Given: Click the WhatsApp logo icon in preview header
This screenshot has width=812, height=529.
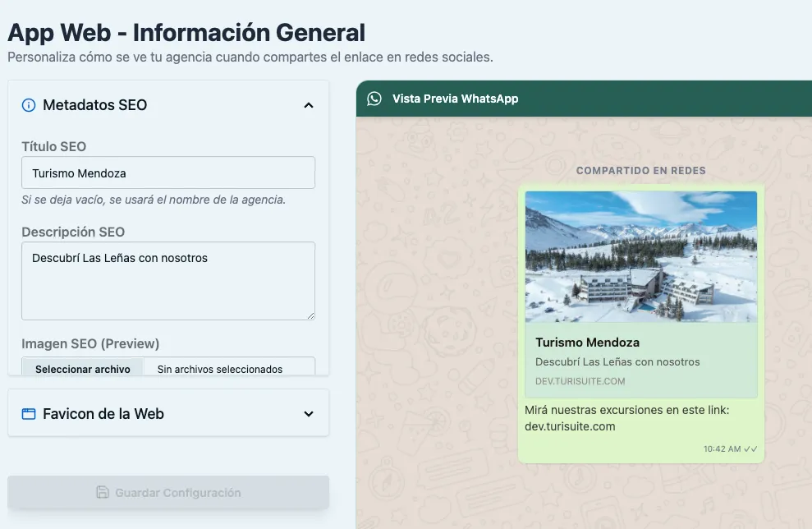Looking at the screenshot, I should (374, 99).
